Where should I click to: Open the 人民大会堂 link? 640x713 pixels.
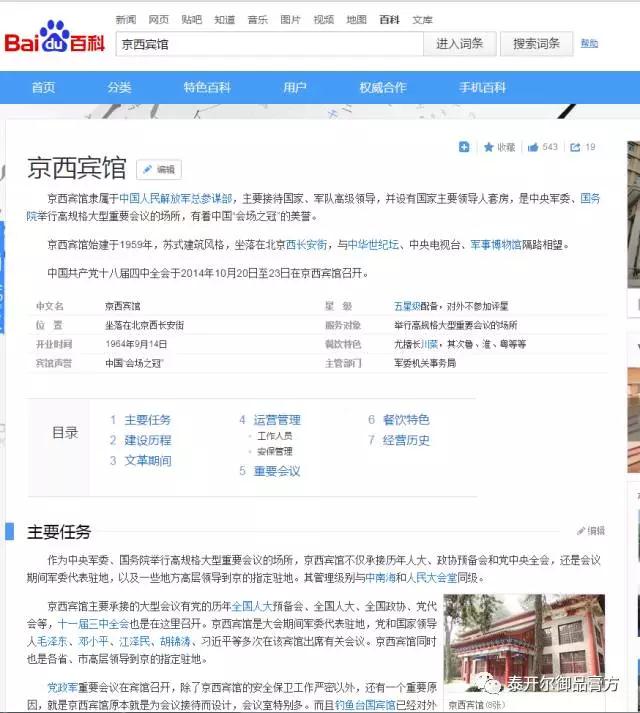click(x=432, y=578)
